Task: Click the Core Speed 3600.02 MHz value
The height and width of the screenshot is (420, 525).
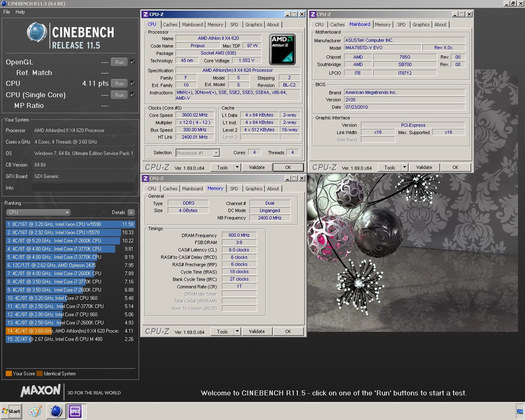Action: point(195,115)
